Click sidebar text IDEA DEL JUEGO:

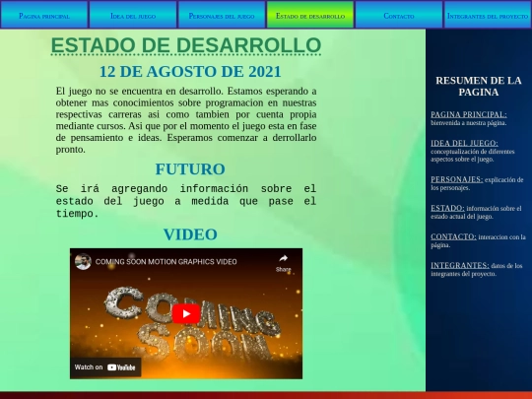pos(464,143)
